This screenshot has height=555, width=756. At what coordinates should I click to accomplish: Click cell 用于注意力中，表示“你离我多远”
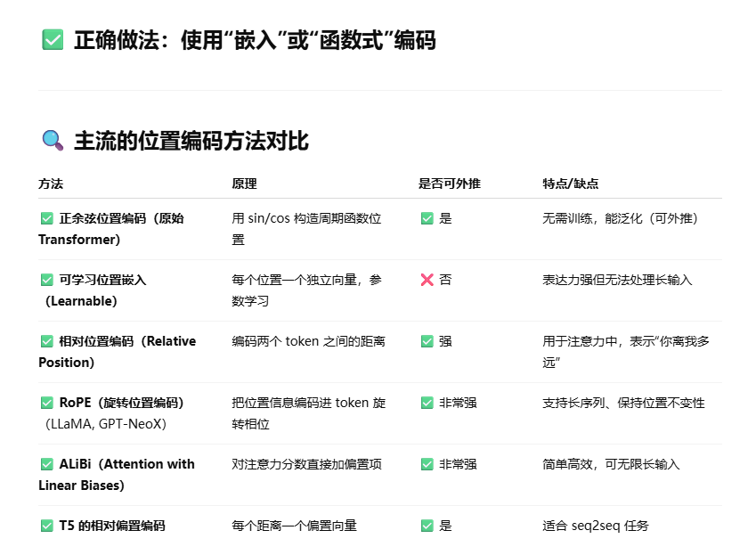point(626,352)
